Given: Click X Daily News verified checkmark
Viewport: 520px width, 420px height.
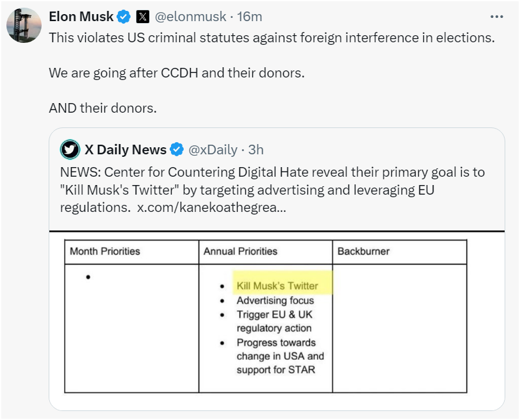Looking at the screenshot, I should click(177, 150).
